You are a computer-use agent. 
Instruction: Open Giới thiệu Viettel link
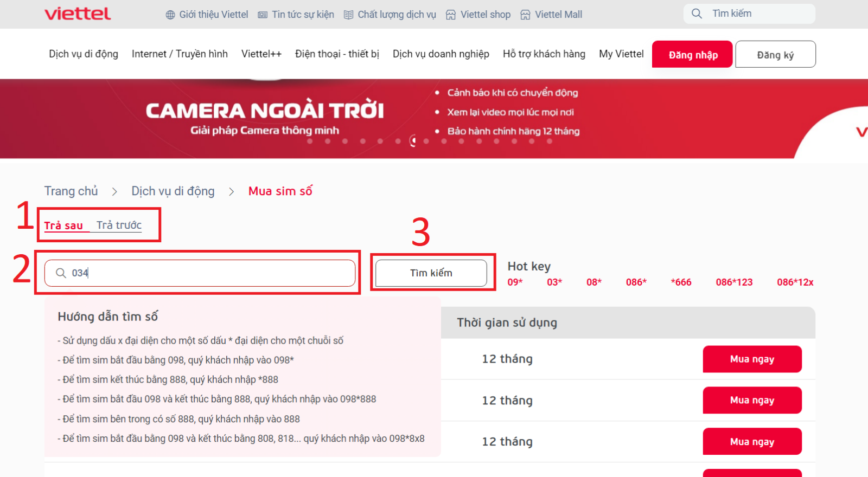point(214,15)
